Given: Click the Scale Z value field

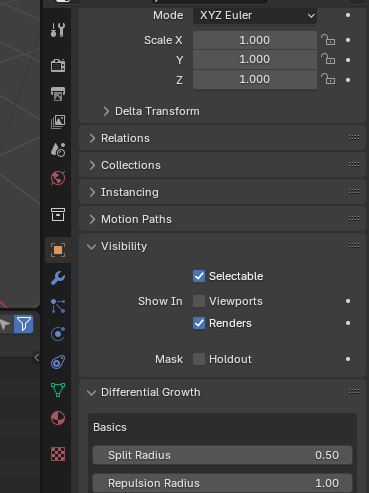Looking at the screenshot, I should pyautogui.click(x=255, y=79).
